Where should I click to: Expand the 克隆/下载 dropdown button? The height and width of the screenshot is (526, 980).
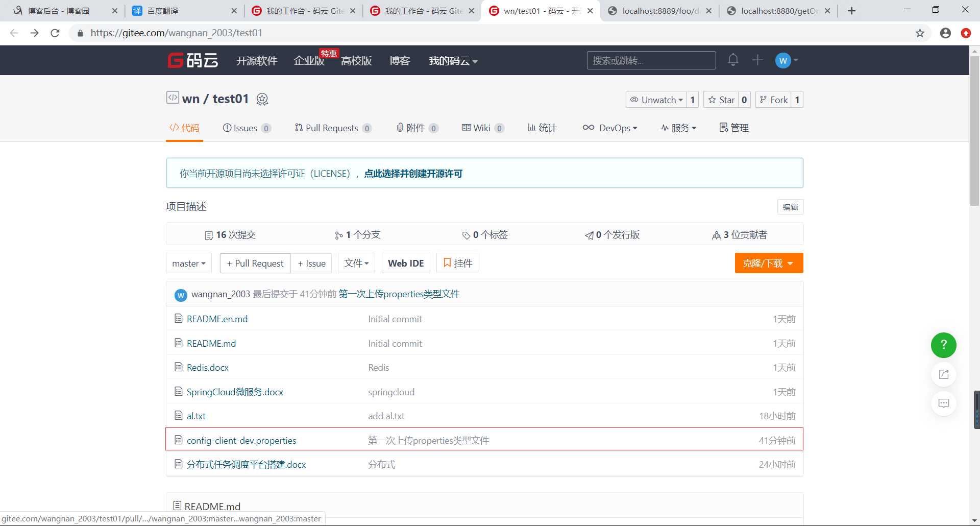pos(769,264)
